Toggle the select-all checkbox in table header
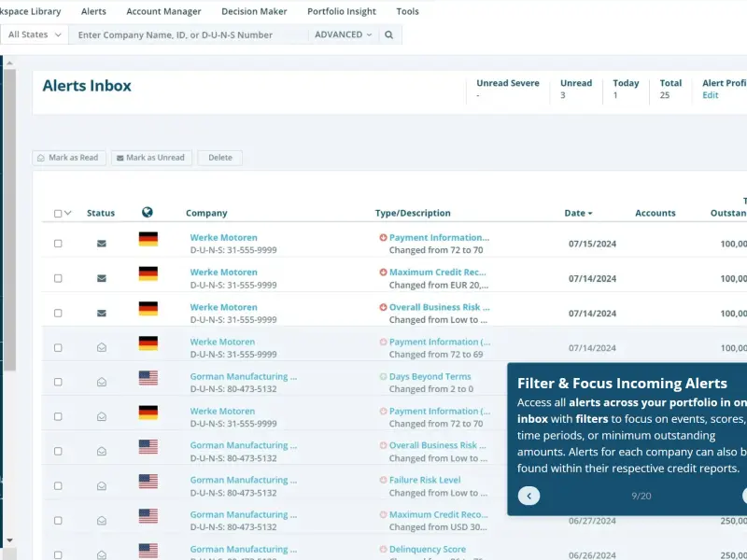This screenshot has height=560, width=747. tap(58, 214)
